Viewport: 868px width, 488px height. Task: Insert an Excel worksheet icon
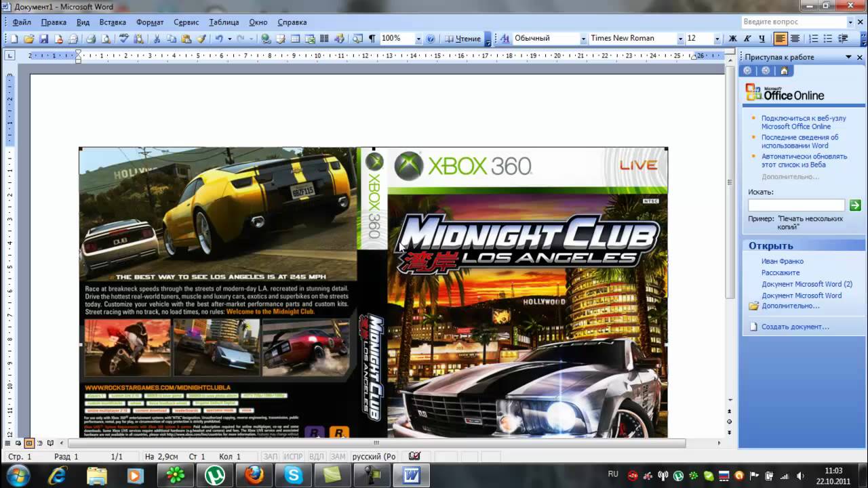click(x=311, y=39)
